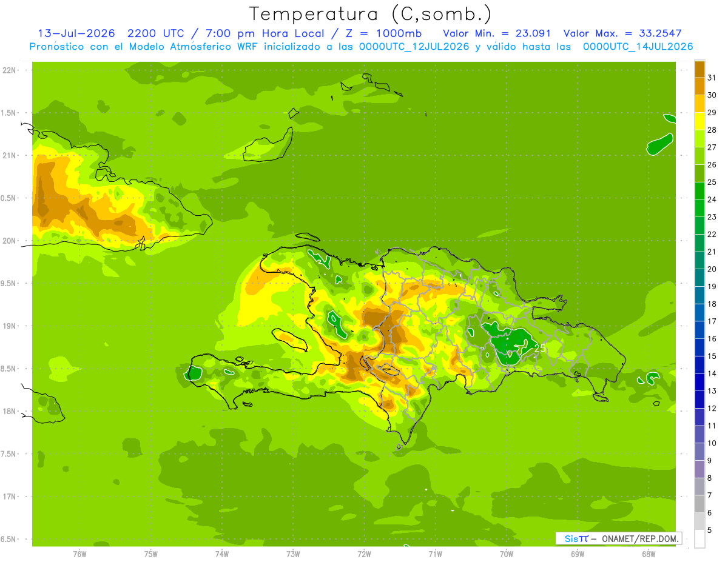Click the yellow swatch between 28 and 29
This screenshot has height=562, width=728.
(699, 121)
